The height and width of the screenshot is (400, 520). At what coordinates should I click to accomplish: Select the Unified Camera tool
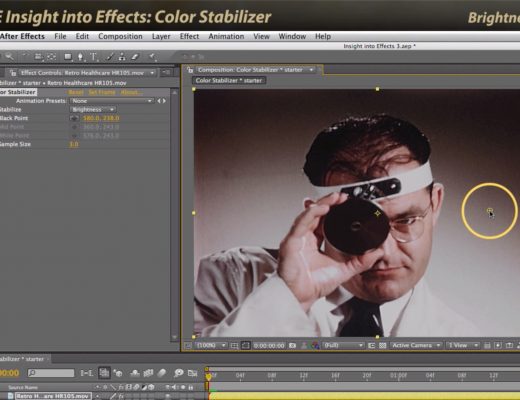pos(38,57)
